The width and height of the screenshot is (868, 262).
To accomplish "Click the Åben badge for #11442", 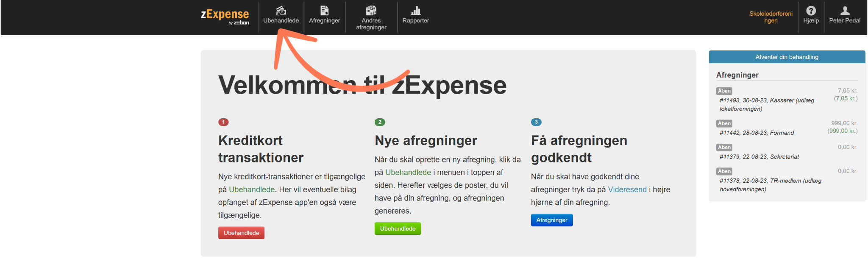I will (724, 123).
